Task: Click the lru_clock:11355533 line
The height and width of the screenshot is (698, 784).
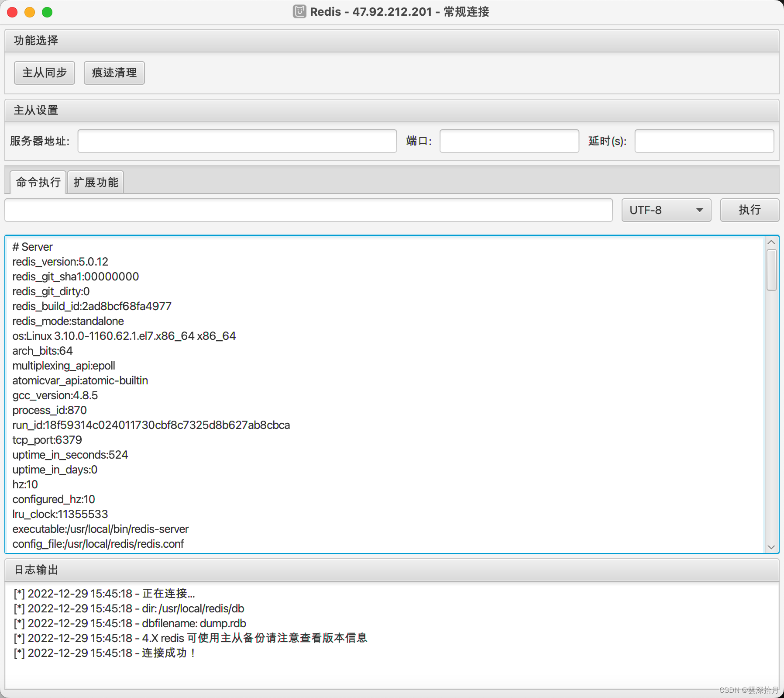Action: [x=60, y=514]
